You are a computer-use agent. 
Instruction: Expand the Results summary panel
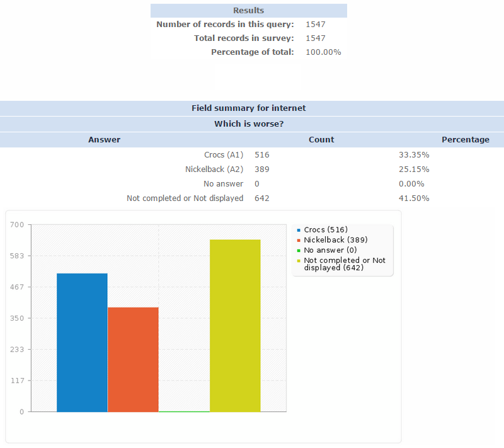point(248,10)
